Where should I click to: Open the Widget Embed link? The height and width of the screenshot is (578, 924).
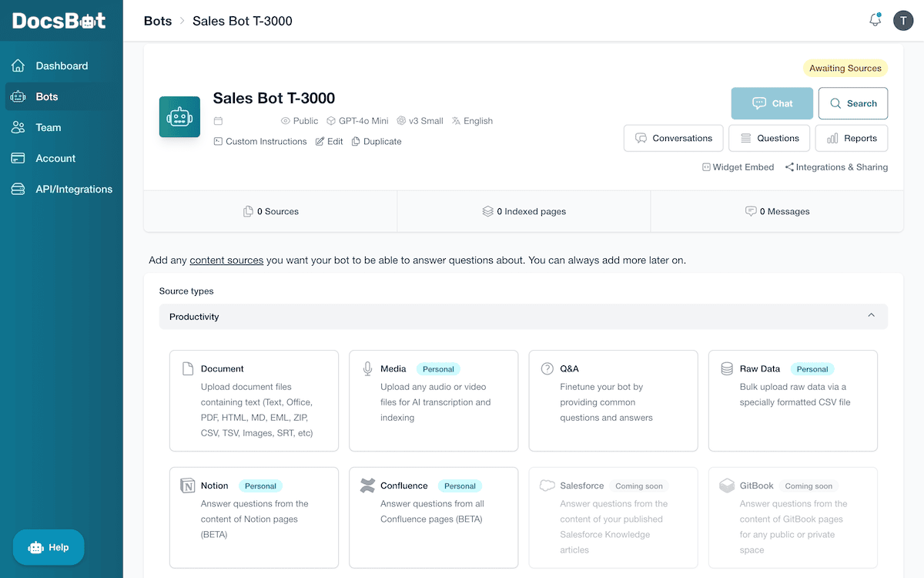tap(738, 167)
